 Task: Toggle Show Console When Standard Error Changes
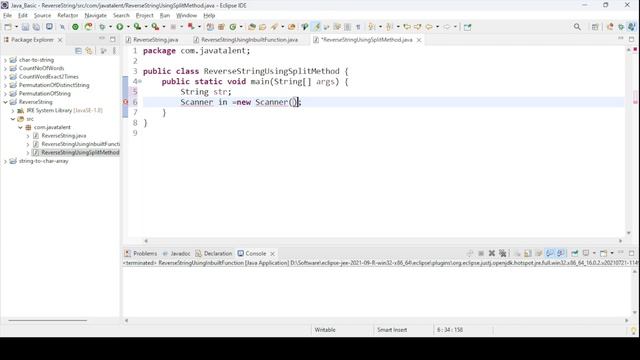[x=561, y=253]
